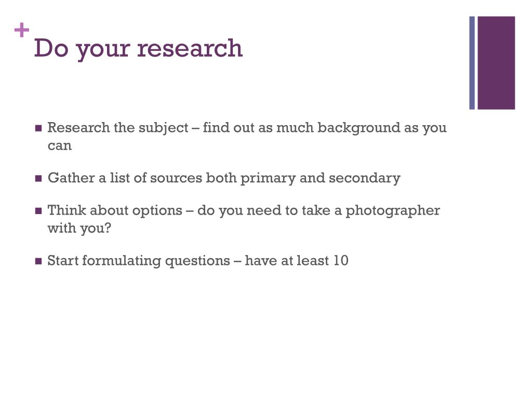This screenshot has width=532, height=399.
Task: Click the bullet before 'Start formulating questions'
Action: click(38, 261)
